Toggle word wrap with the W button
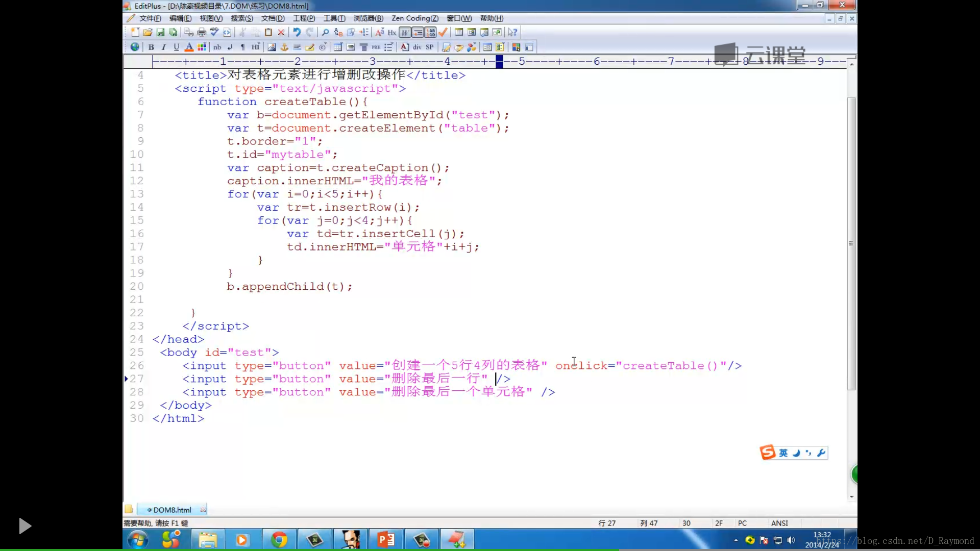 pos(405,32)
